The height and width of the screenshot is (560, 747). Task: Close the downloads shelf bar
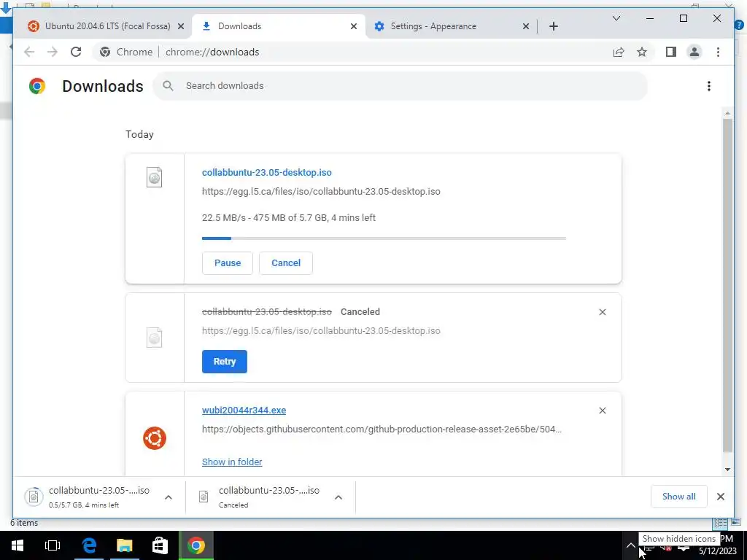(x=720, y=497)
